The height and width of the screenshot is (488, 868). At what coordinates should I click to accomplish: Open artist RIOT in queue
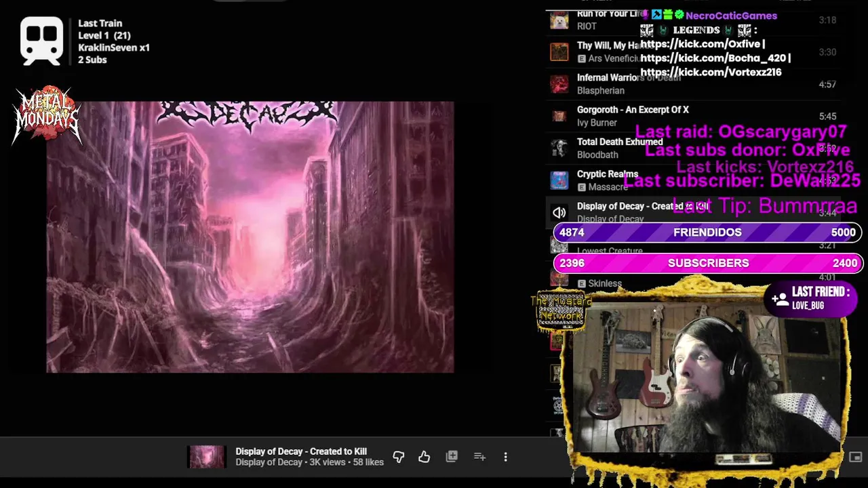[587, 26]
